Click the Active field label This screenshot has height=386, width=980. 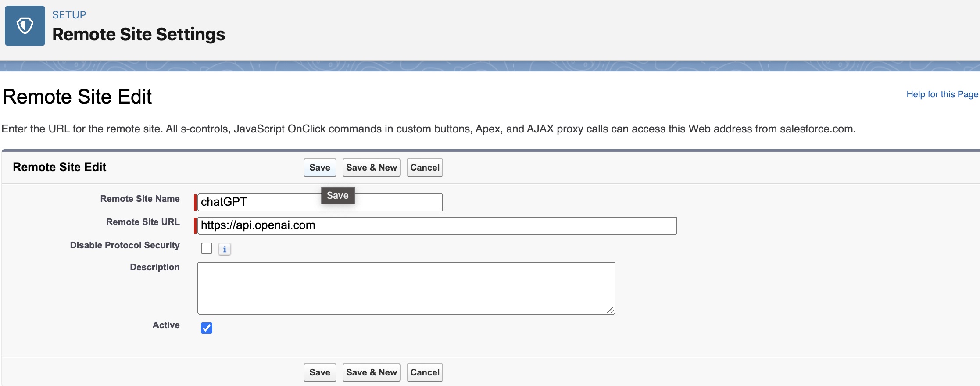166,325
